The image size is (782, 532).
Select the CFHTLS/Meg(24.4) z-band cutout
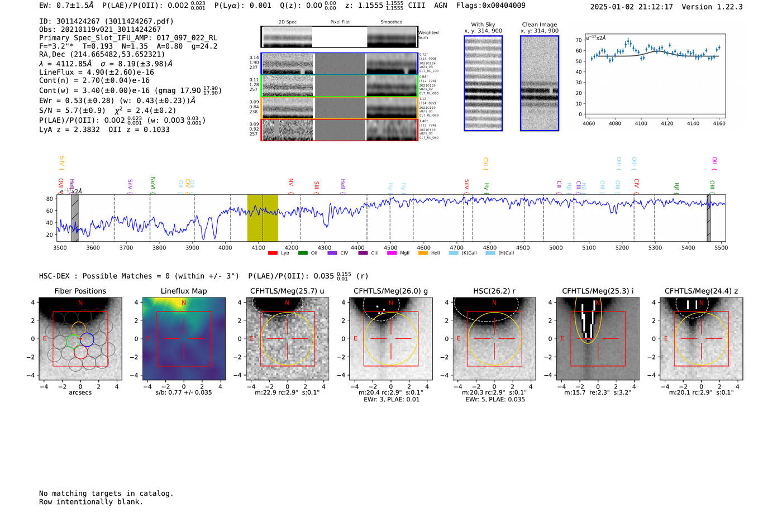pos(701,339)
